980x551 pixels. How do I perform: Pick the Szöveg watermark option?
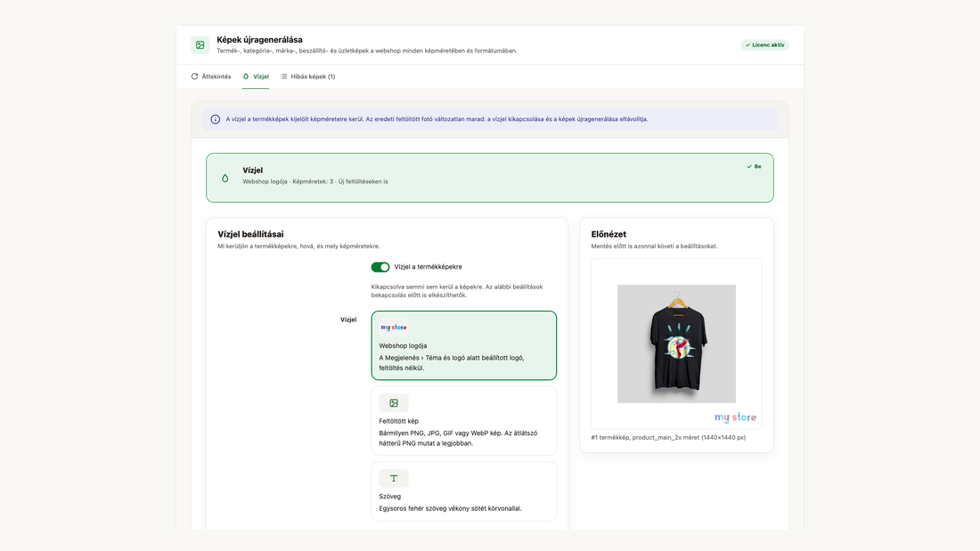[464, 491]
